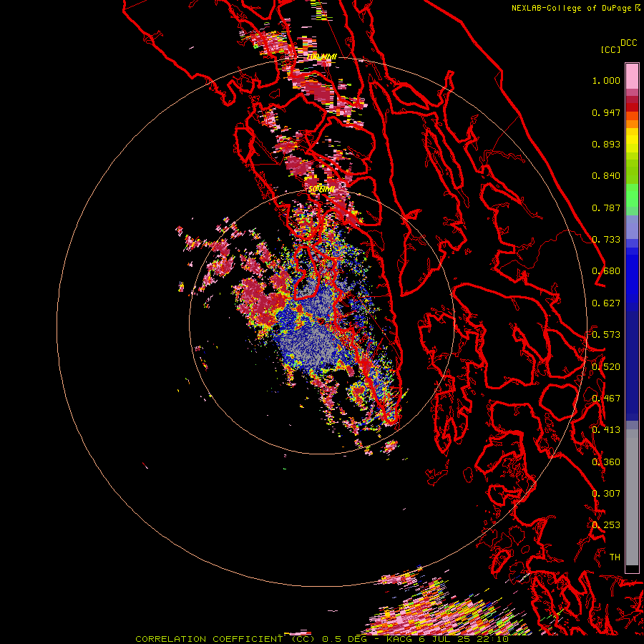The width and height of the screenshot is (644, 644).
Task: Click the TH threshold label on color scale
Action: (x=615, y=557)
